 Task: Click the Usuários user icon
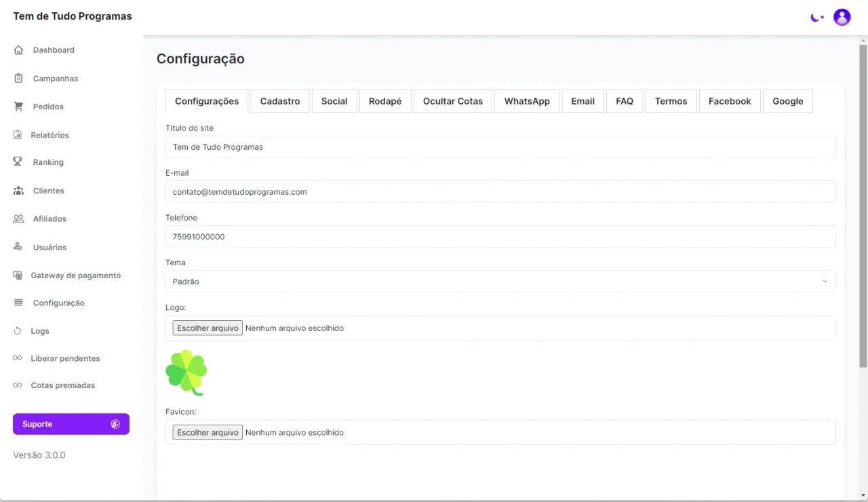tap(18, 247)
